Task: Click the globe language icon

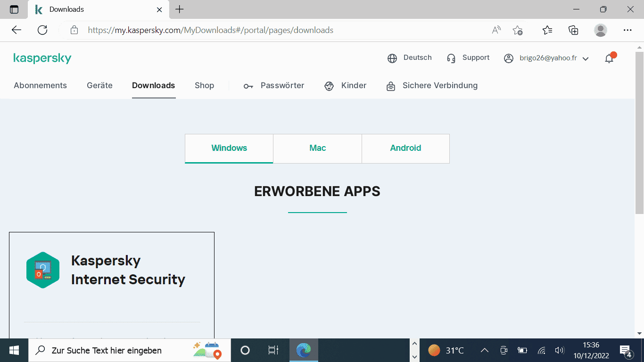Action: click(x=392, y=58)
